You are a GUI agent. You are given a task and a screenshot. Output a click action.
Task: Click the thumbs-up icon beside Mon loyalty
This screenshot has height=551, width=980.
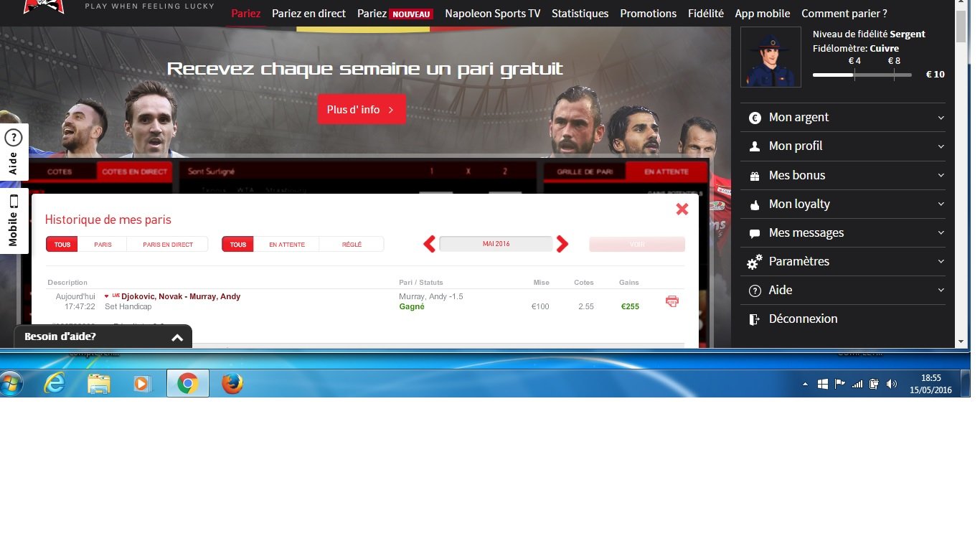(755, 204)
